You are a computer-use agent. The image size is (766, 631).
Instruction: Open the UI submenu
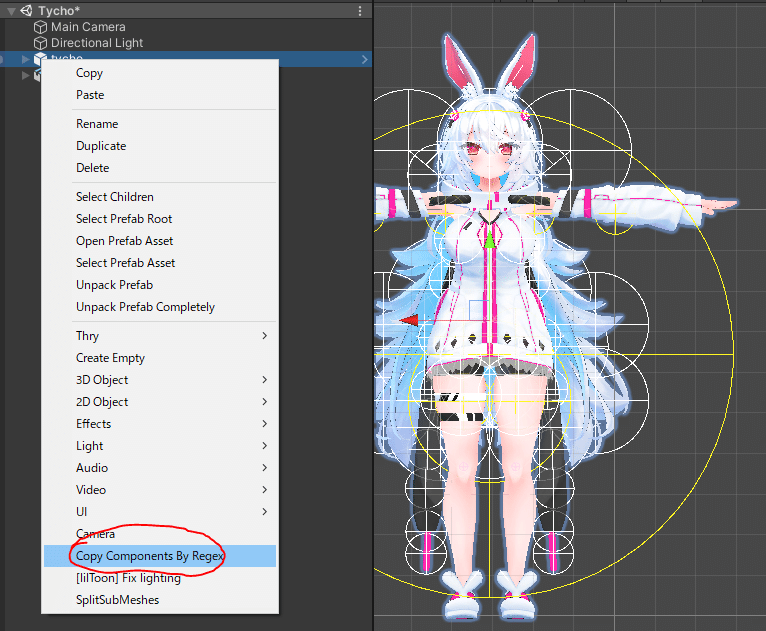click(160, 512)
